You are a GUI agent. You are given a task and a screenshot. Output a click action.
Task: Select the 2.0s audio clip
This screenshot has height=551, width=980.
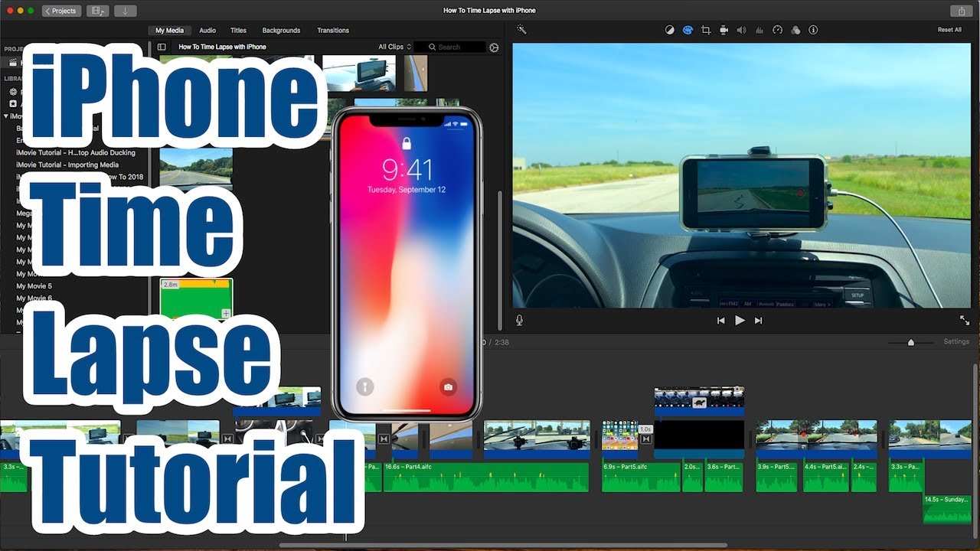click(693, 477)
